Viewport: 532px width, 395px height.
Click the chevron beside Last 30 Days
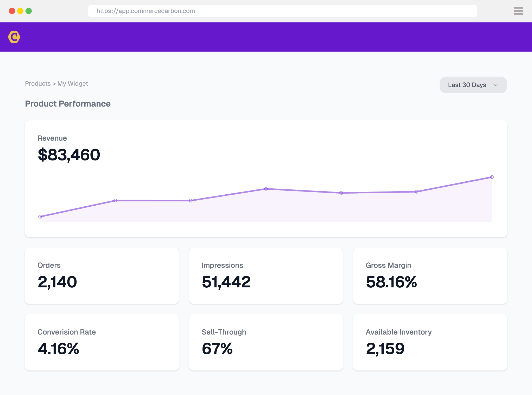point(496,85)
